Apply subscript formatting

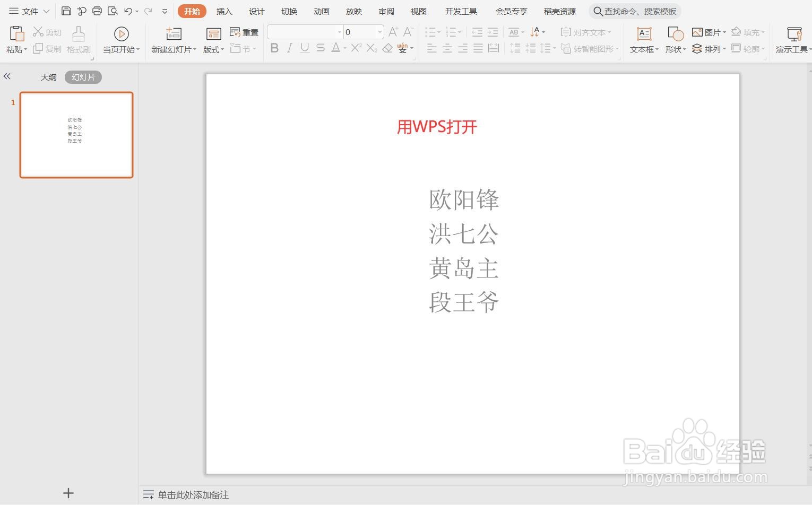point(372,48)
